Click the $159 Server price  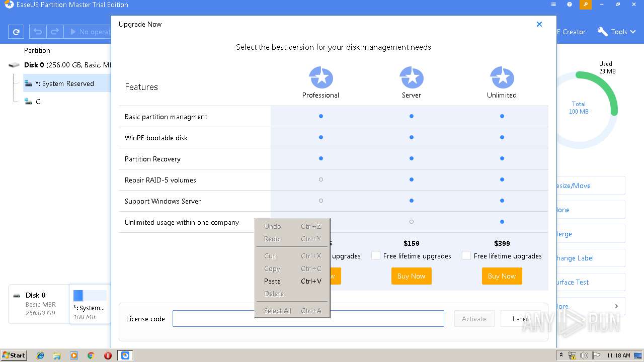(x=412, y=243)
